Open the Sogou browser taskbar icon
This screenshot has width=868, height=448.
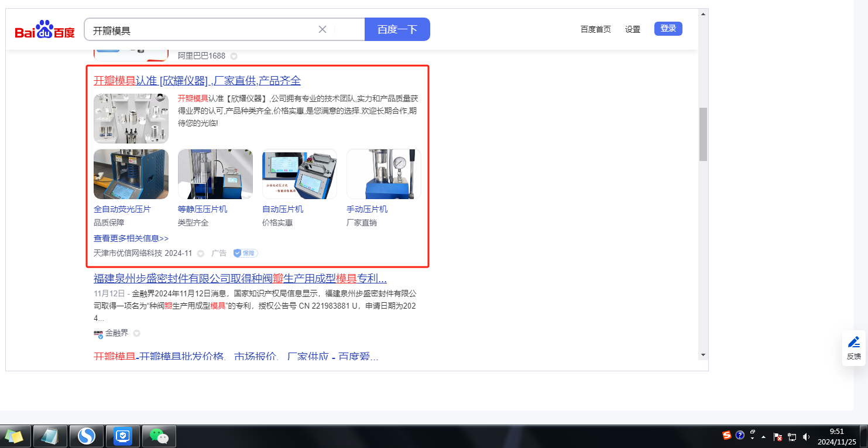point(87,436)
